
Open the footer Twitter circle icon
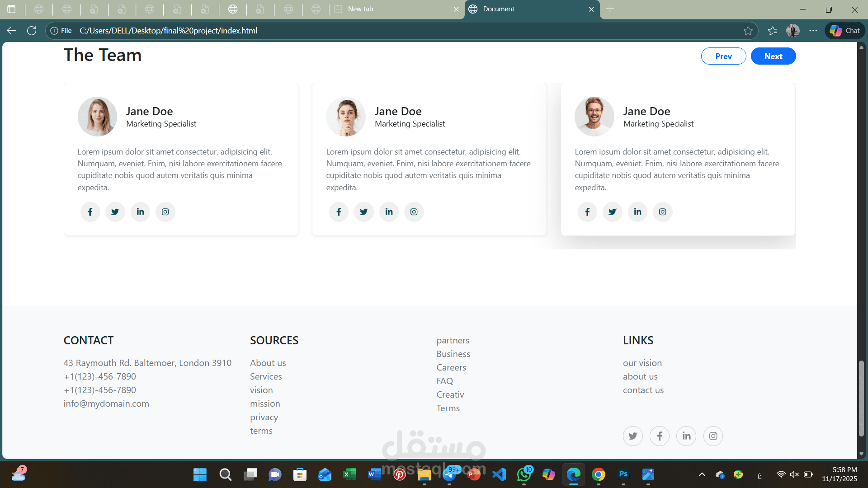click(x=632, y=436)
